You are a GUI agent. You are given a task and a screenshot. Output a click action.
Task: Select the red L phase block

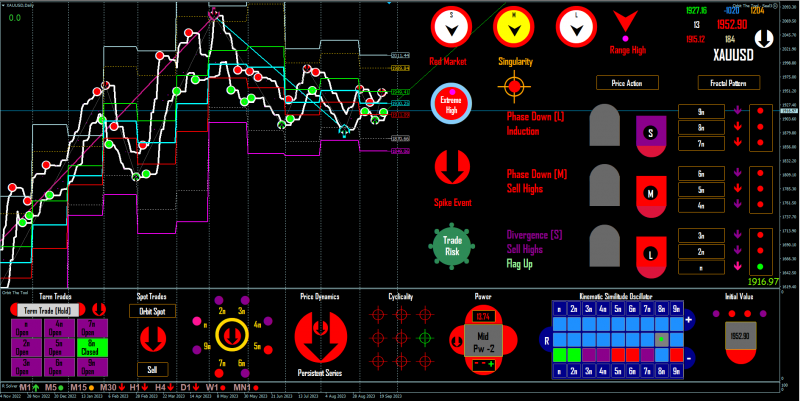(651, 257)
